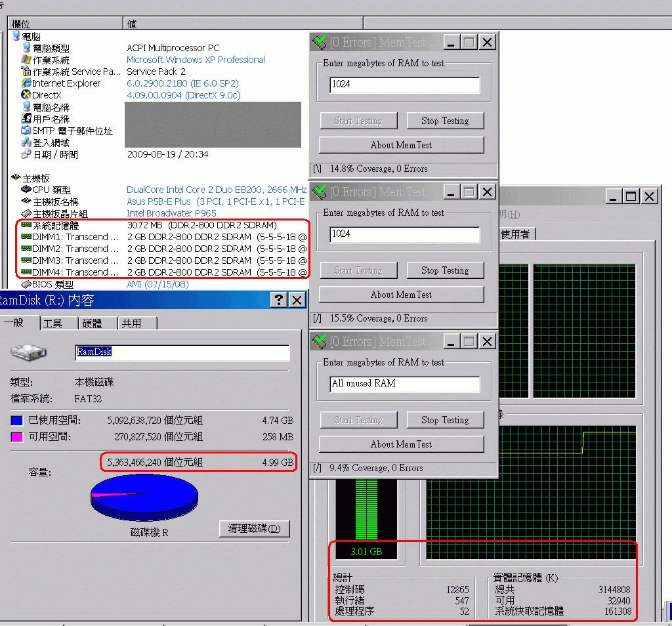Click the 6.0.2900.2180 Internet Explorer version link

click(182, 83)
